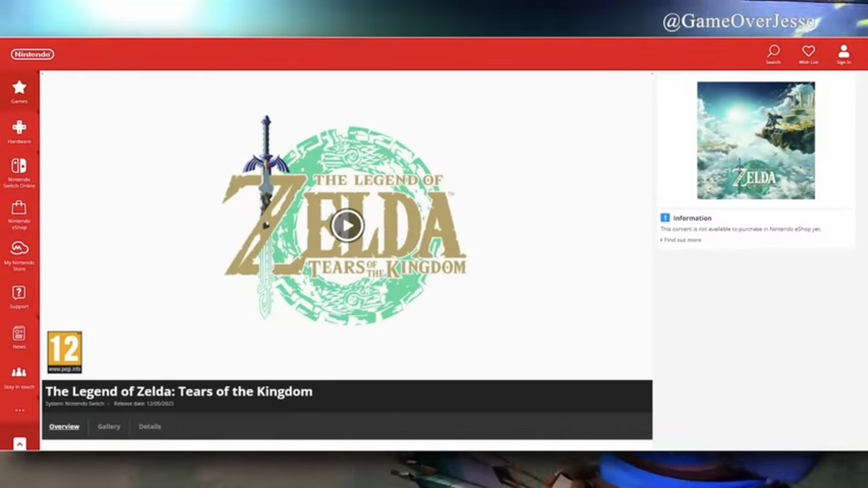Open the Hardware section from the sidebar
Viewport: 868px width, 488px height.
pos(19,129)
